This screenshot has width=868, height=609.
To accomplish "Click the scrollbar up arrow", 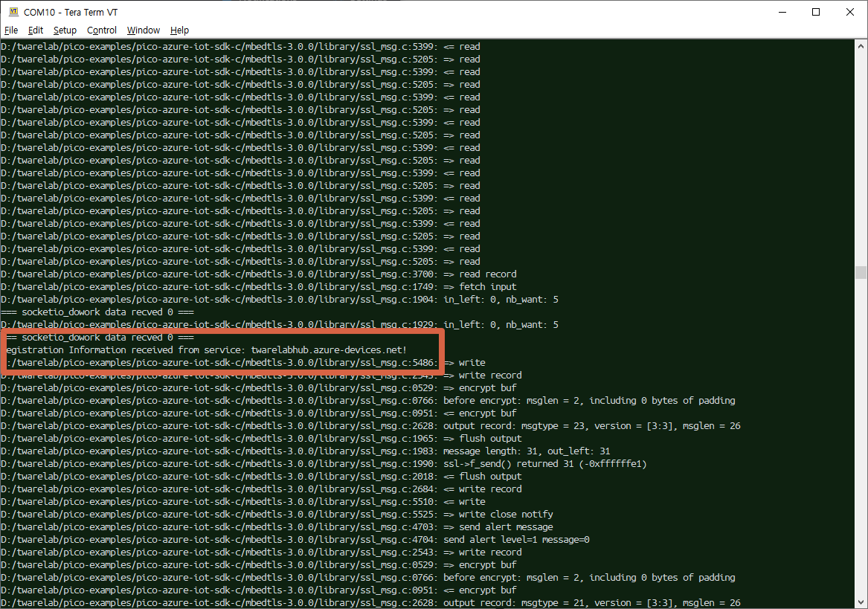I will pyautogui.click(x=861, y=47).
